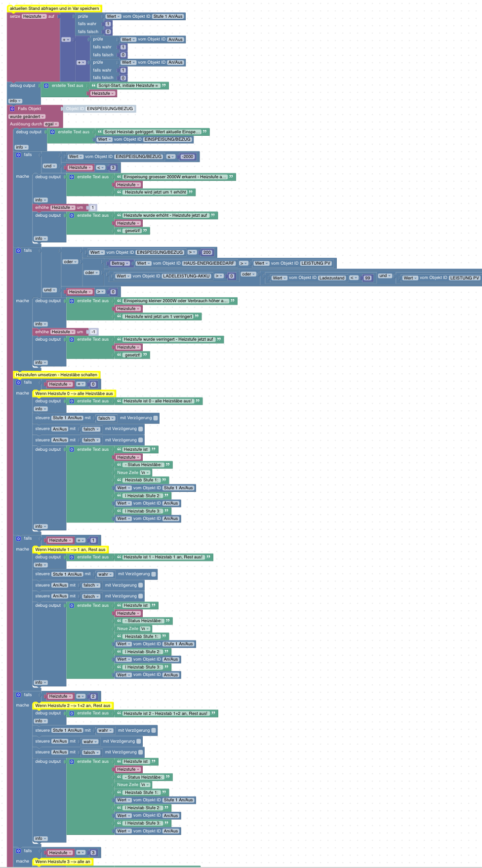Image resolution: width=482 pixels, height=868 pixels.
Task: Select comment 'aktuellen Stand abfragen und in Var speichern'
Action: [x=54, y=8]
